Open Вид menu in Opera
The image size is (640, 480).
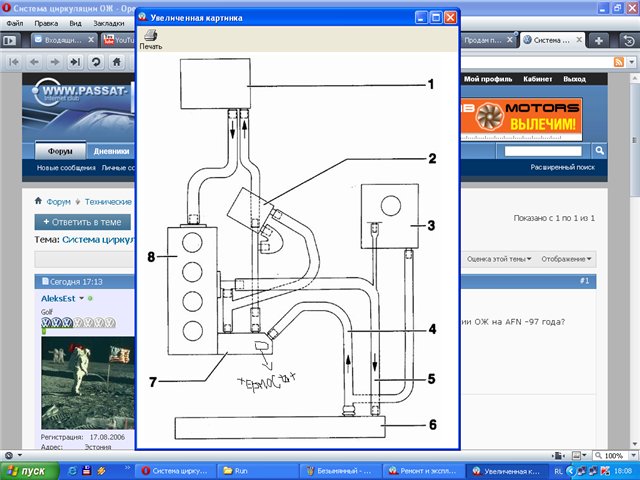point(75,23)
